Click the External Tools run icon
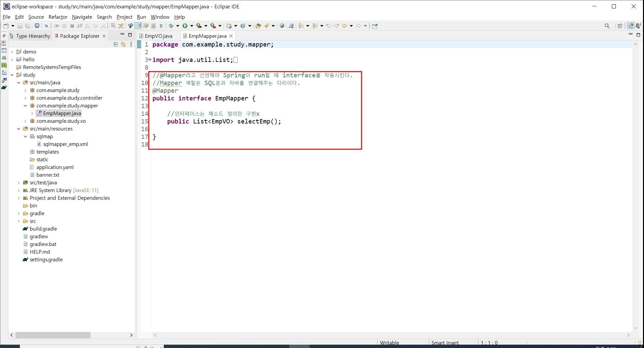 point(213,26)
